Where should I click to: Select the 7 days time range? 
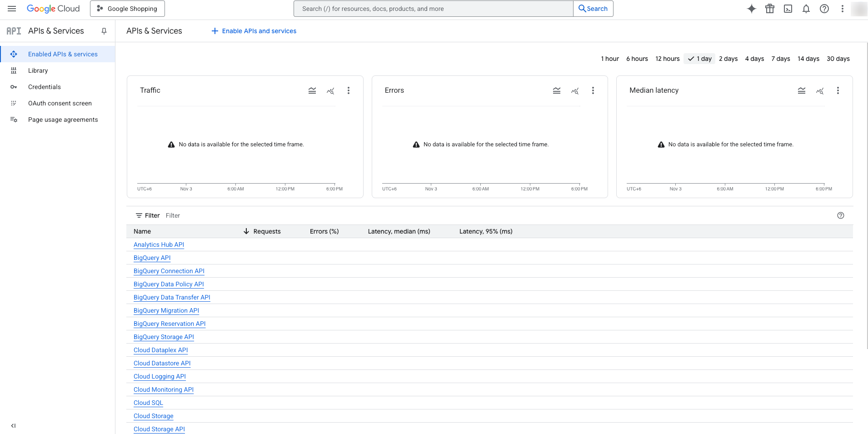[780, 59]
